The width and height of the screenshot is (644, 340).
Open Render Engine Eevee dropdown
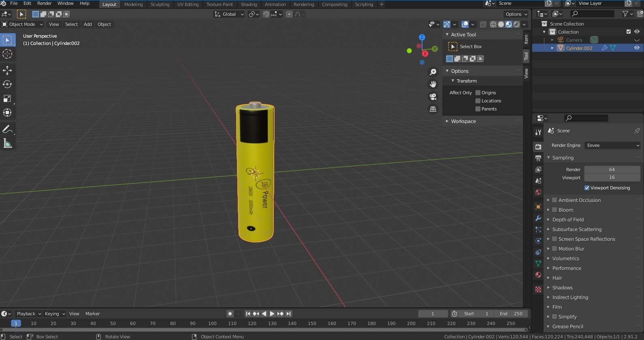612,145
